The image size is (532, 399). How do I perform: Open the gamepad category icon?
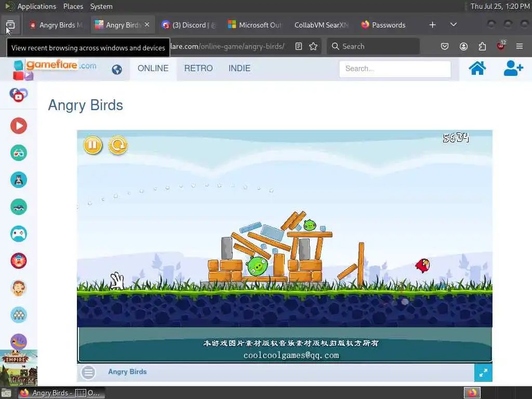pyautogui.click(x=19, y=234)
